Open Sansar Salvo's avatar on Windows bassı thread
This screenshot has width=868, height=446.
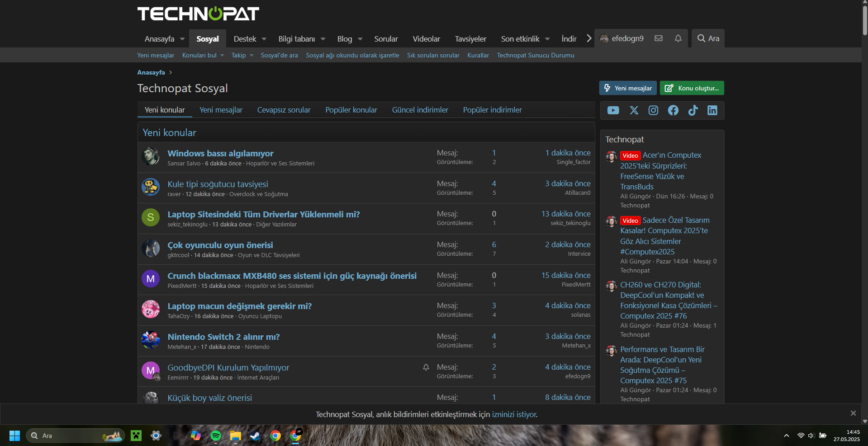(151, 156)
